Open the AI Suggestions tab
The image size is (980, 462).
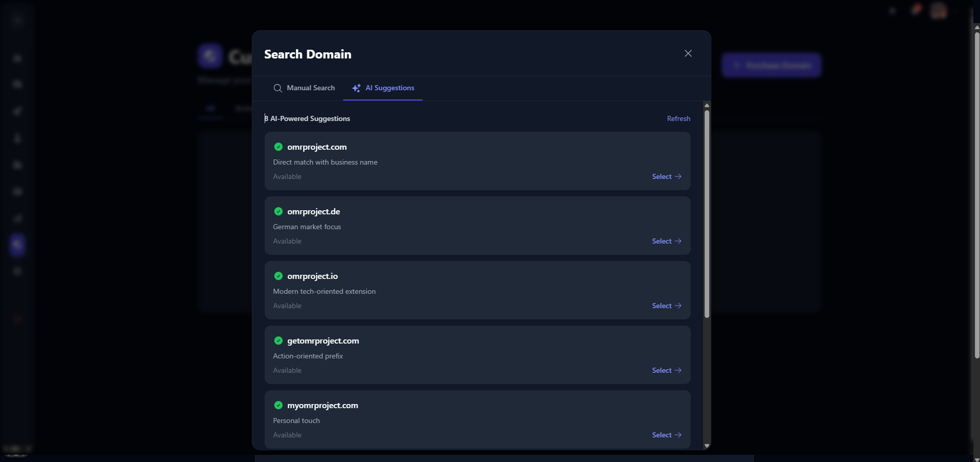point(390,88)
